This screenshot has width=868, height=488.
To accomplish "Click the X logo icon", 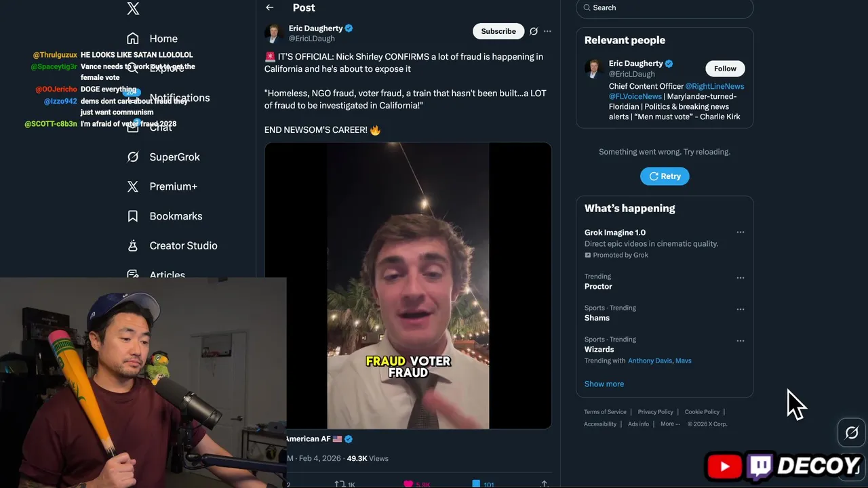I will tap(133, 9).
